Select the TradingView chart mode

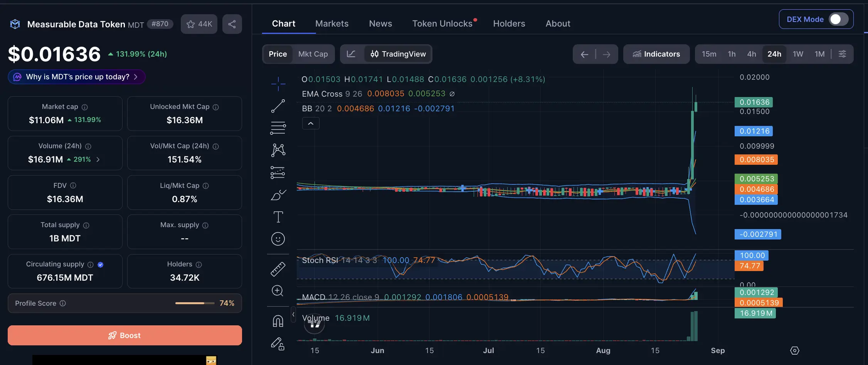pyautogui.click(x=398, y=54)
